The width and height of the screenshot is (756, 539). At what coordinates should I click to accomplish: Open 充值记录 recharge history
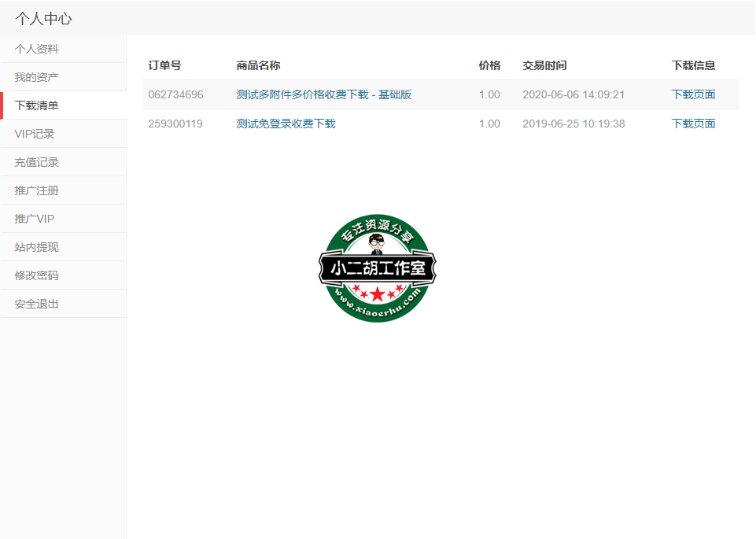click(x=31, y=161)
